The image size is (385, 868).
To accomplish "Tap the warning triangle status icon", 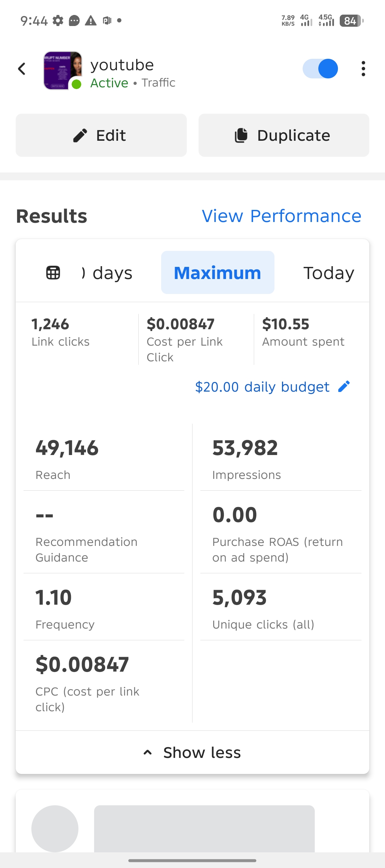I will coord(91,21).
